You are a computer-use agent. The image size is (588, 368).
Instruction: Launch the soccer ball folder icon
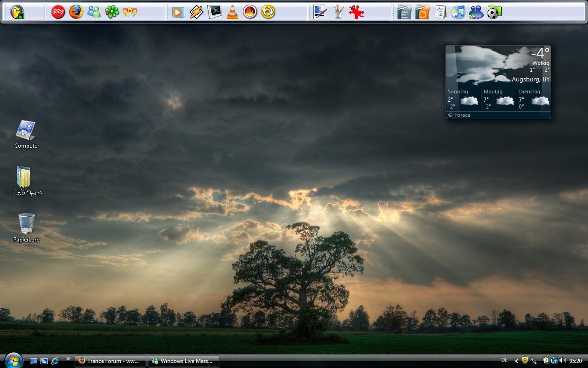494,12
